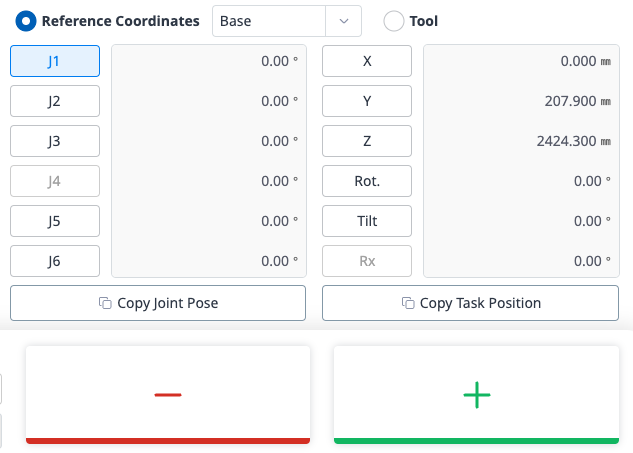Select joint J6 for jogging
633x453 pixels.
(55, 261)
